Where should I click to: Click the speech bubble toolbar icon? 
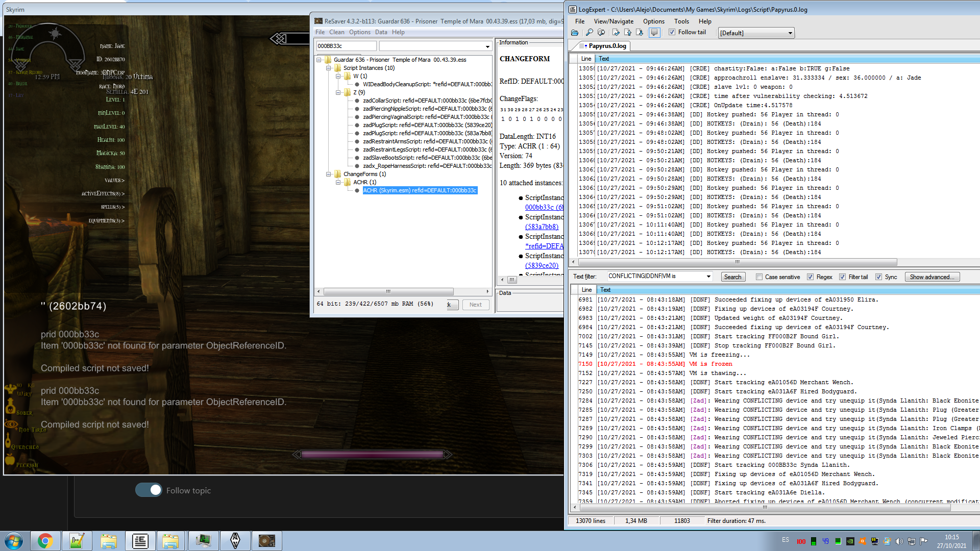[x=654, y=33]
